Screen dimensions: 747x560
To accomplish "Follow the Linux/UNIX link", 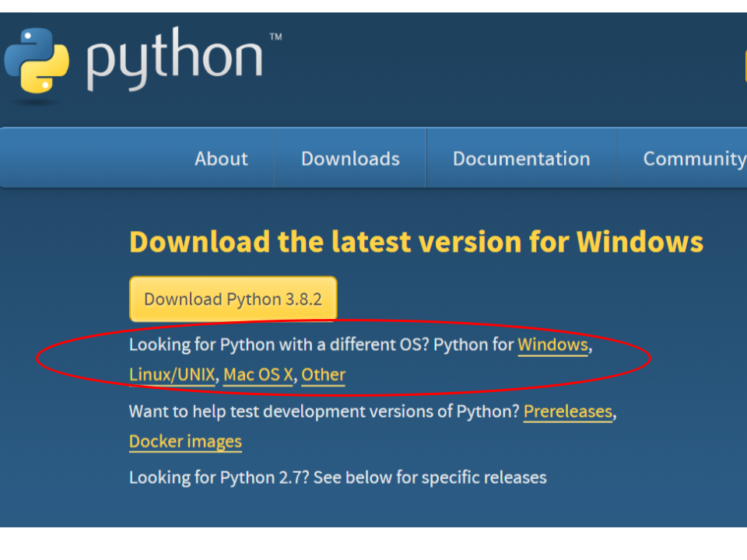I will pyautogui.click(x=172, y=374).
